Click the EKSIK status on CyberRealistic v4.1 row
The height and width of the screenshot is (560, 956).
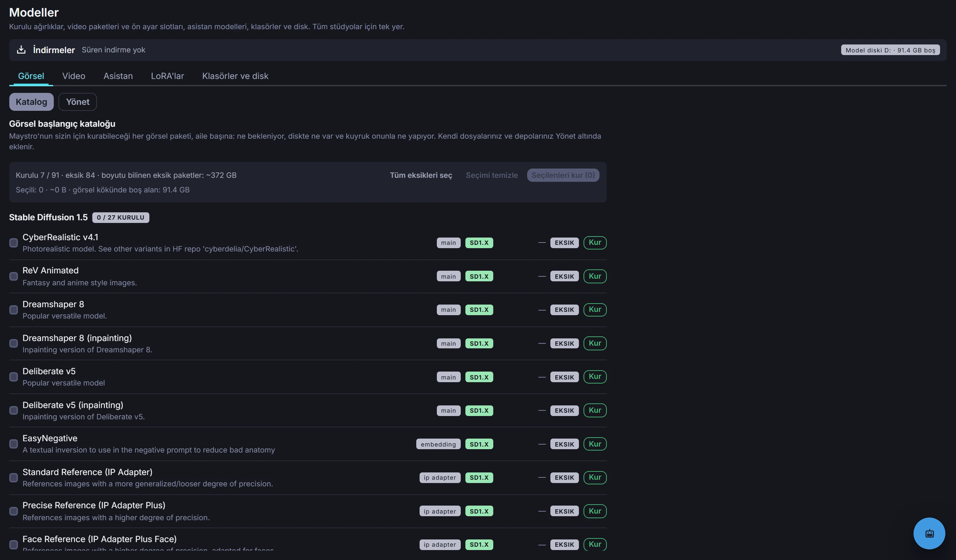pyautogui.click(x=564, y=243)
